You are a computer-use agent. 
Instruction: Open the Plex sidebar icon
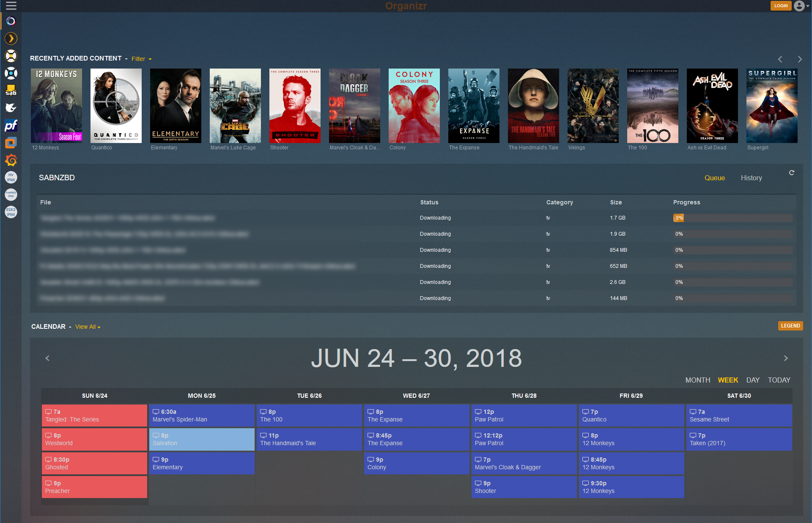tap(11, 39)
